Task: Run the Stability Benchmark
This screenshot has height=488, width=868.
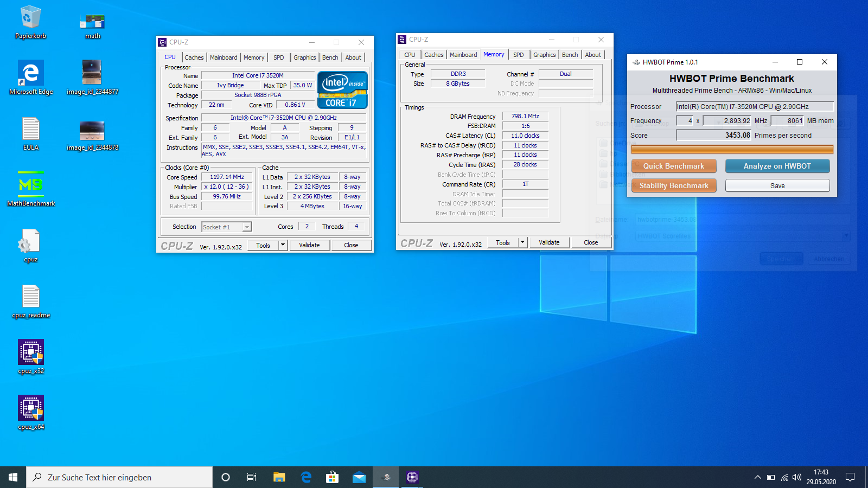Action: click(x=674, y=185)
